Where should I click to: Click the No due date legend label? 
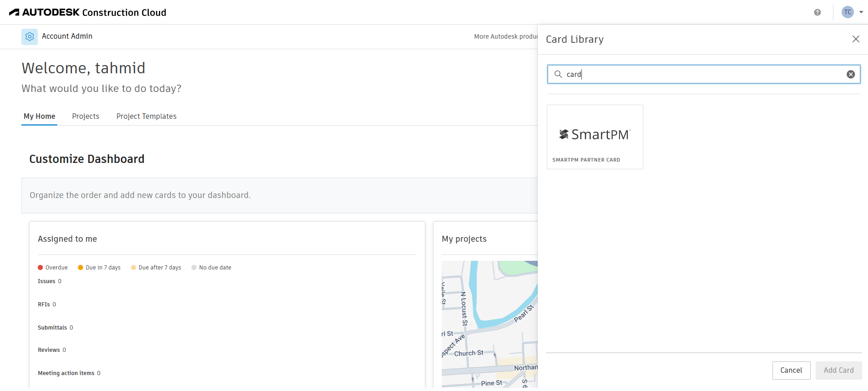click(215, 268)
